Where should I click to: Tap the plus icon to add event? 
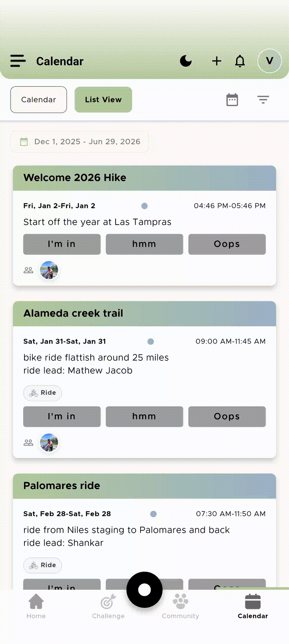217,61
